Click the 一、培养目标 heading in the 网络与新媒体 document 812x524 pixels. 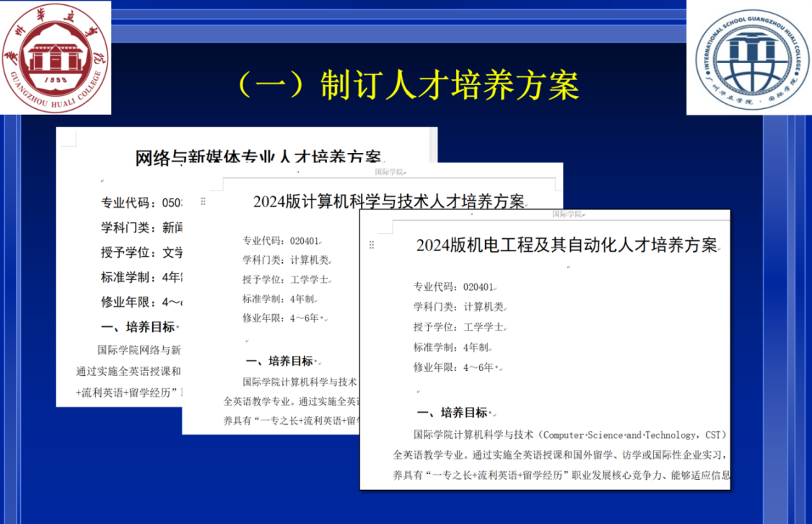[x=139, y=326]
